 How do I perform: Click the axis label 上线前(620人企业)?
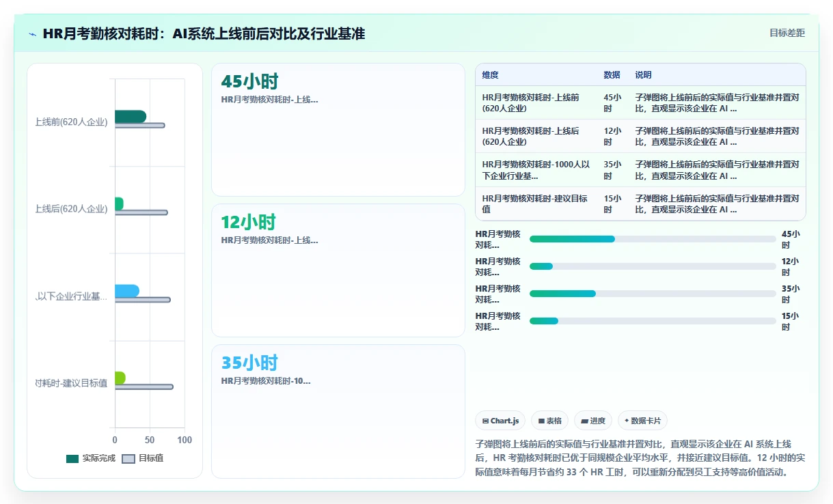coord(71,122)
